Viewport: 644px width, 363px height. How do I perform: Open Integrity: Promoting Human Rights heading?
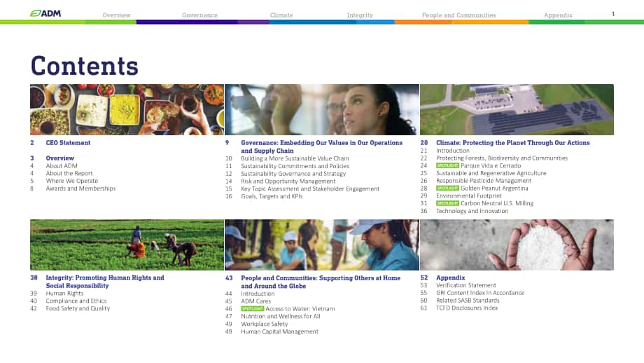[105, 282]
